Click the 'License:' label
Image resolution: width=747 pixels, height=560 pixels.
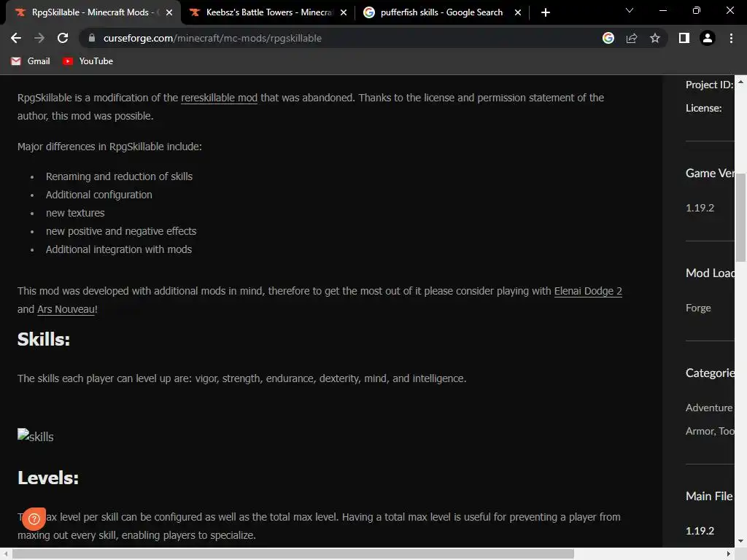704,108
